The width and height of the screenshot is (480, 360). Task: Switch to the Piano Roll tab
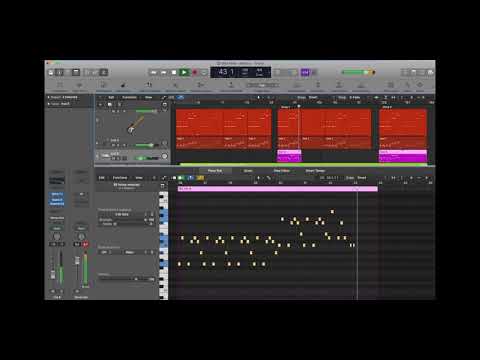coord(215,171)
